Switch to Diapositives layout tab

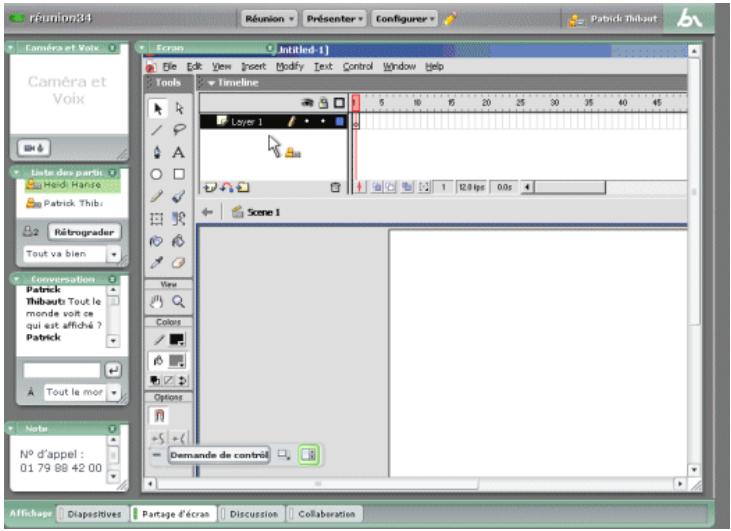click(x=93, y=514)
